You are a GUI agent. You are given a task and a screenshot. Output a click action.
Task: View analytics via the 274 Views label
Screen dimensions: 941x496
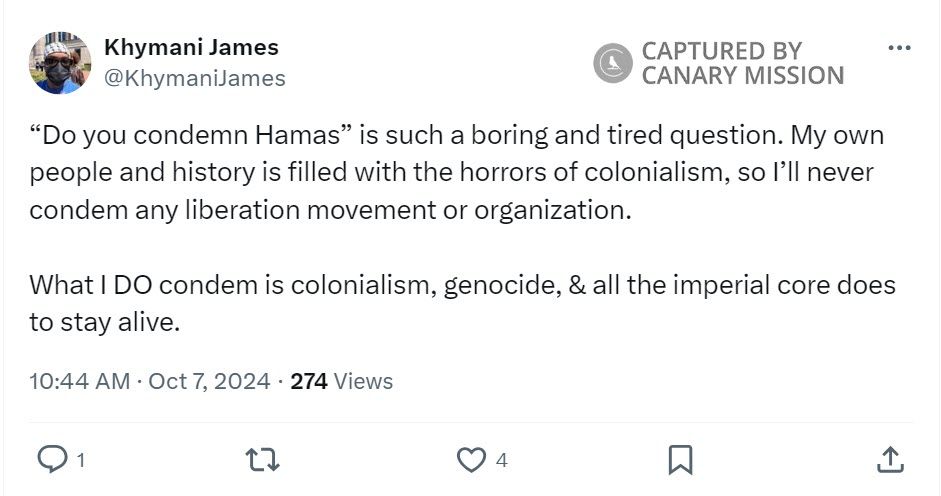pyautogui.click(x=341, y=381)
